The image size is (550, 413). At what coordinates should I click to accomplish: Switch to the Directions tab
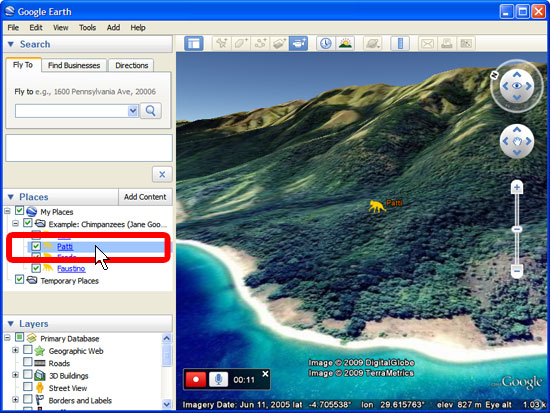132,65
